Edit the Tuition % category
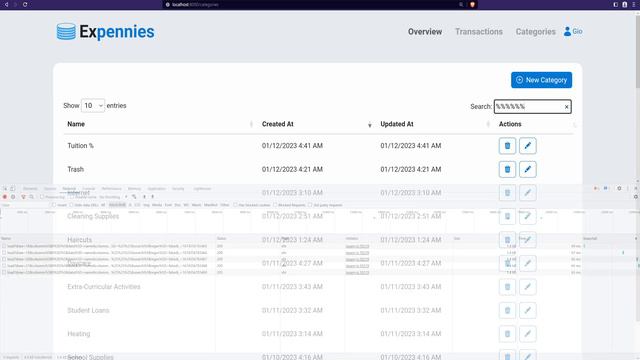 pos(528,146)
